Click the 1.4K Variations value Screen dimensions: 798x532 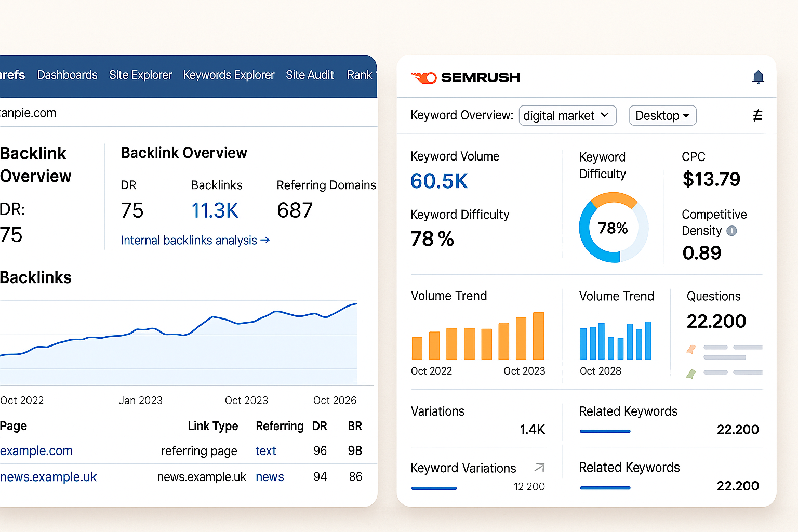[532, 429]
